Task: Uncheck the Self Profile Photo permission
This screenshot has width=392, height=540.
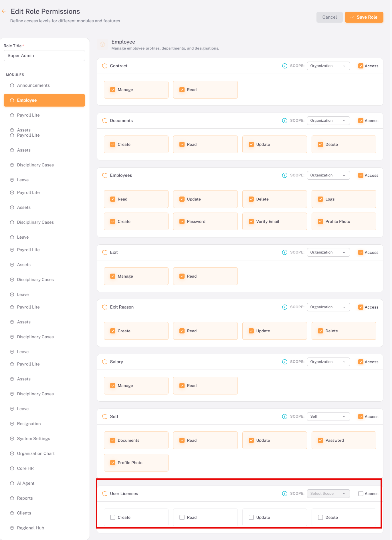Action: [x=113, y=463]
